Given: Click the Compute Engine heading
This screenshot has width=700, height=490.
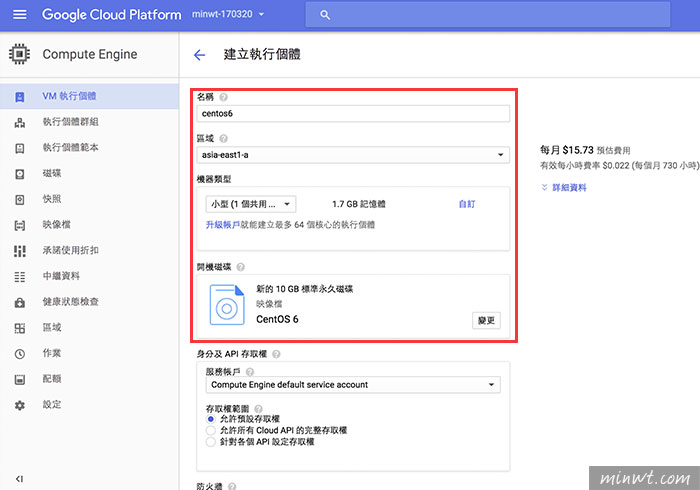Looking at the screenshot, I should 90,54.
